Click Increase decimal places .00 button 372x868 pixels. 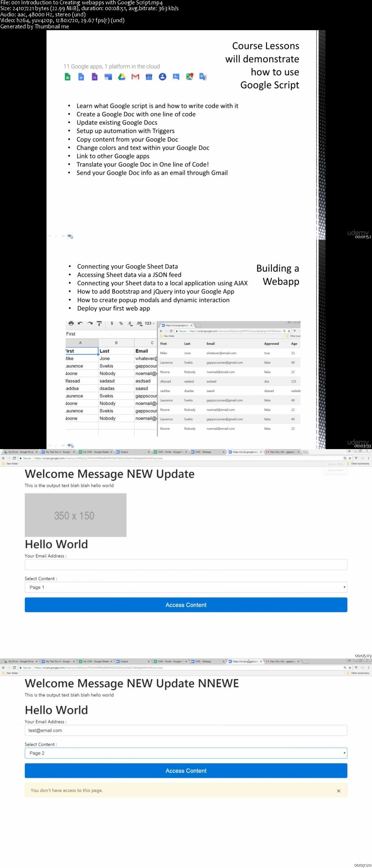click(139, 323)
